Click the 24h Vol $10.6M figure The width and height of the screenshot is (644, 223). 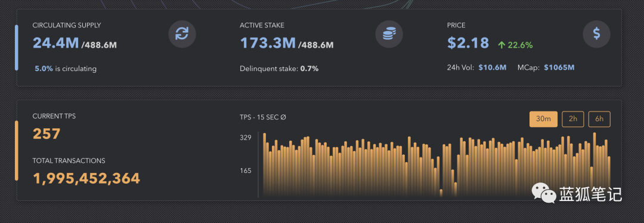tap(492, 67)
